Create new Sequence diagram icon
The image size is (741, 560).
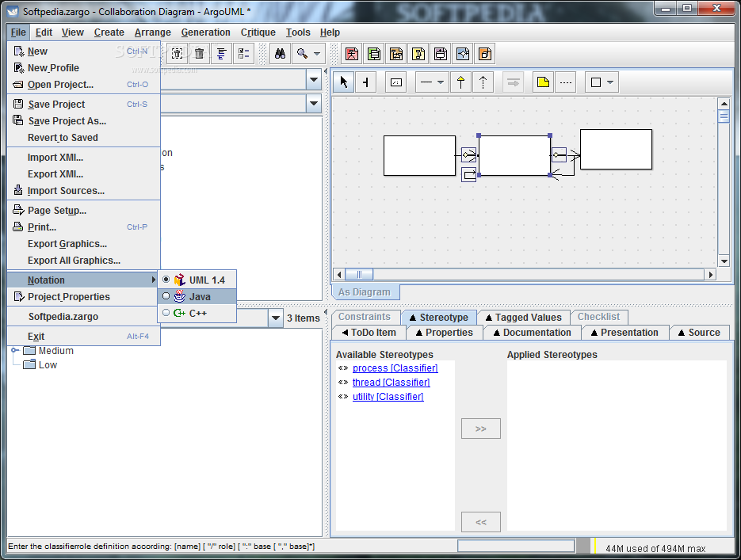tap(396, 54)
